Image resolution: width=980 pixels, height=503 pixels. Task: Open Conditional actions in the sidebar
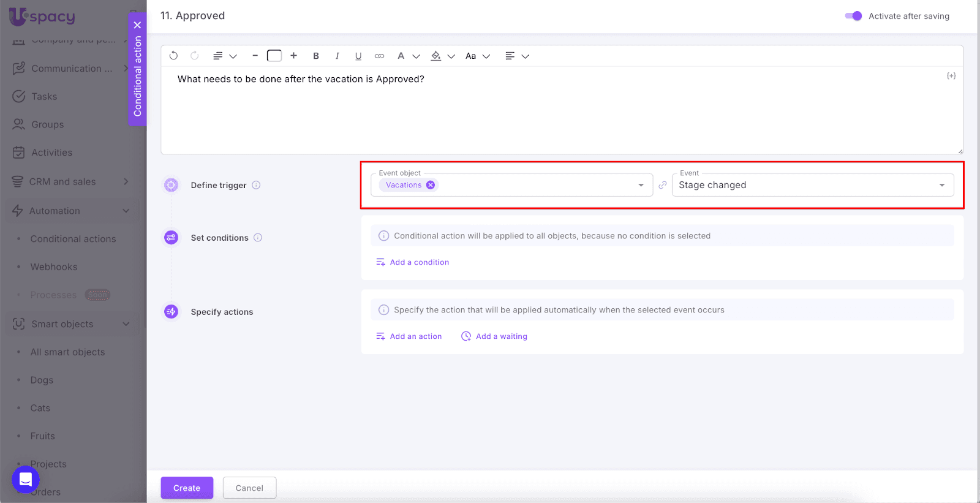(73, 239)
